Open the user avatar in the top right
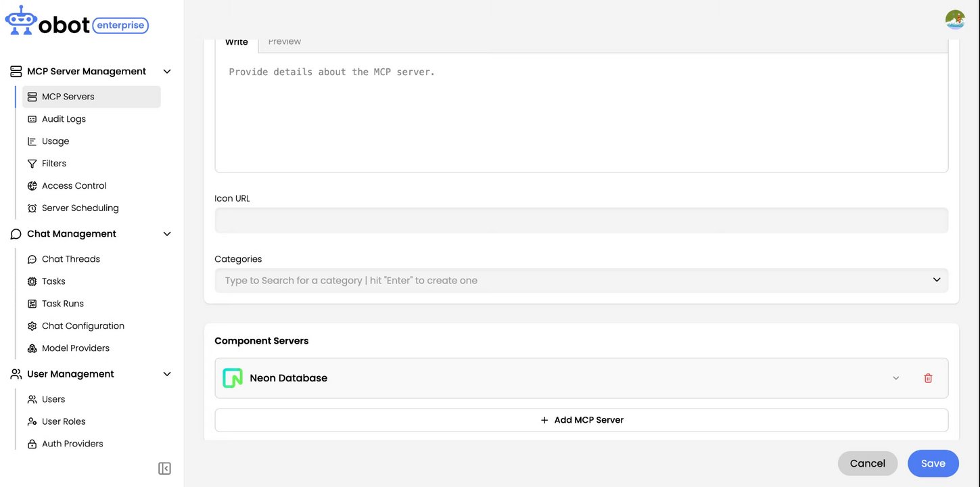Image resolution: width=980 pixels, height=487 pixels. pos(955,20)
